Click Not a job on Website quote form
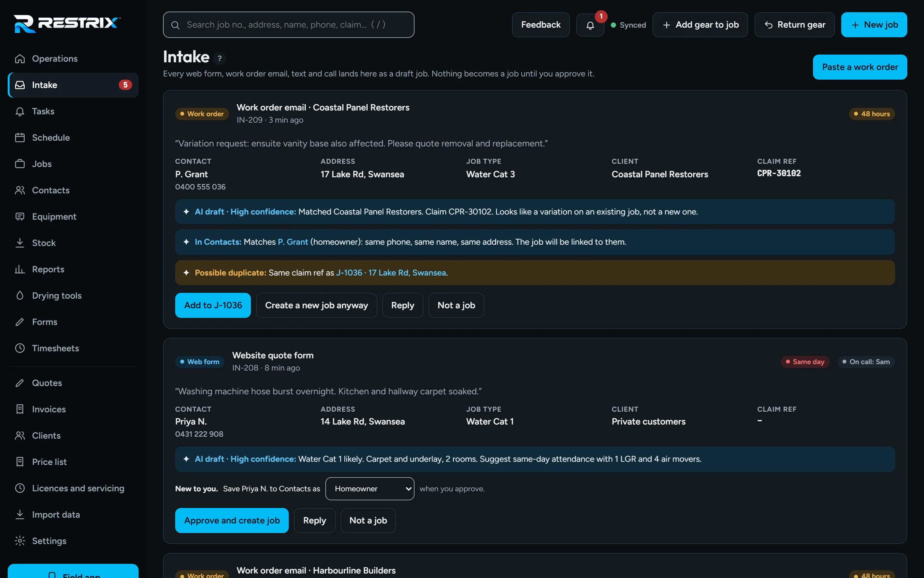The width and height of the screenshot is (924, 578). click(368, 520)
